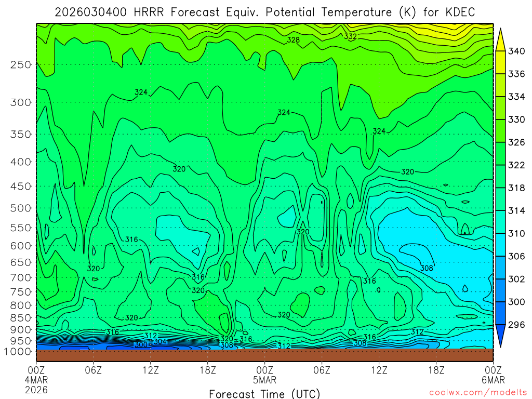532x399 pixels.
Task: Click the 314 colorbar value
Action: click(516, 211)
